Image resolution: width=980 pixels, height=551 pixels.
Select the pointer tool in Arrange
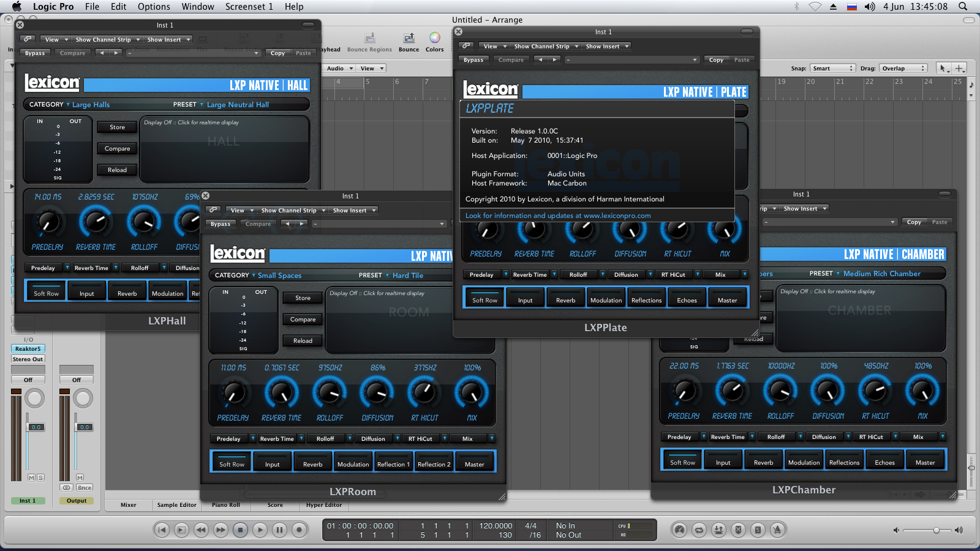(x=943, y=68)
